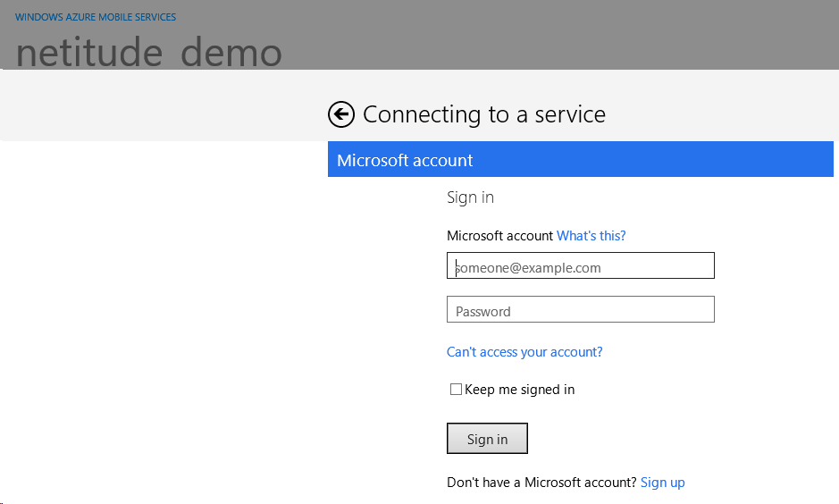Click "Don't have a Microsoft account?" text
This screenshot has height=504, width=839.
coord(542,483)
